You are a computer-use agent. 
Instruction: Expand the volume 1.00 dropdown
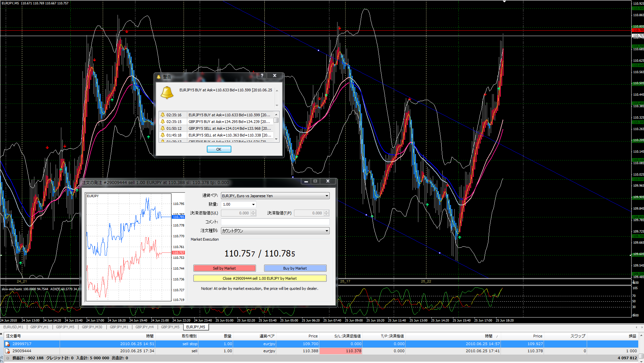click(x=253, y=205)
